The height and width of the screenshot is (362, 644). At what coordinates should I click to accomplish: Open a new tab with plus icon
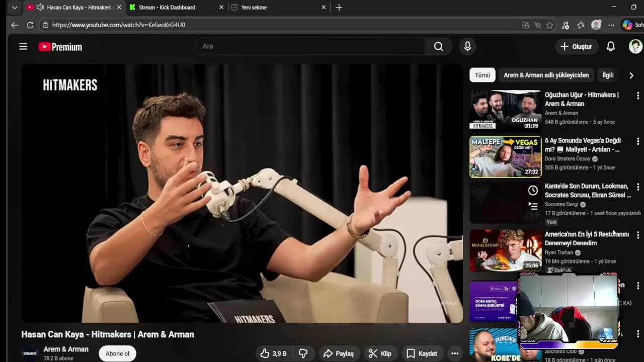tap(339, 8)
